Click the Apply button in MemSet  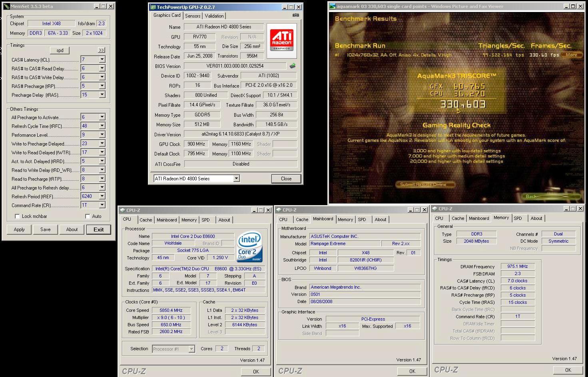[x=19, y=229]
